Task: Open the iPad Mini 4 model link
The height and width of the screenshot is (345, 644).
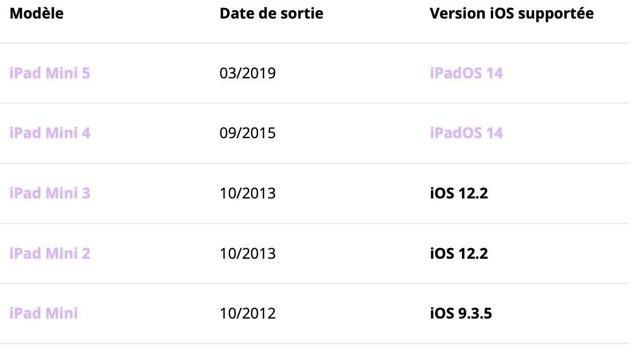Action: point(50,134)
